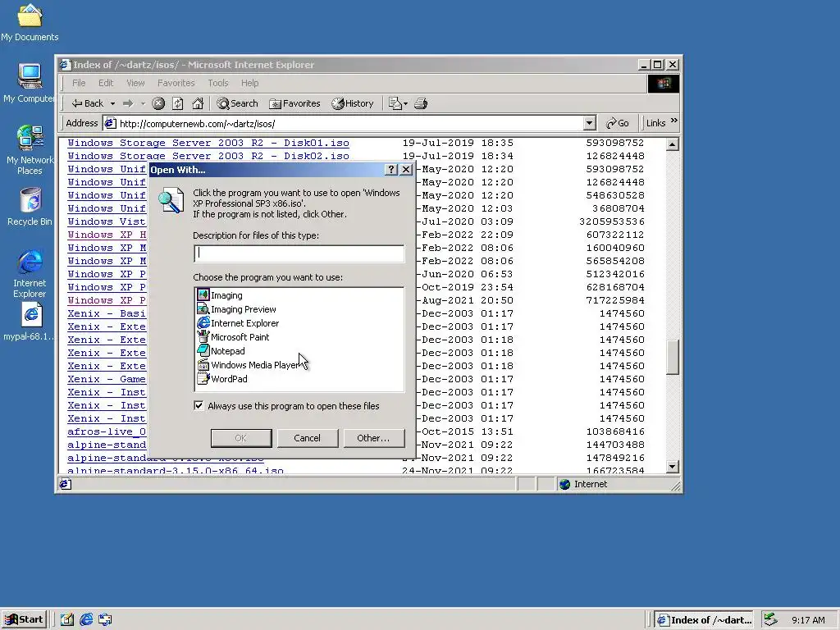The image size is (840, 630).
Task: Click the Index of ~dartz taskbar button
Action: [x=703, y=619]
